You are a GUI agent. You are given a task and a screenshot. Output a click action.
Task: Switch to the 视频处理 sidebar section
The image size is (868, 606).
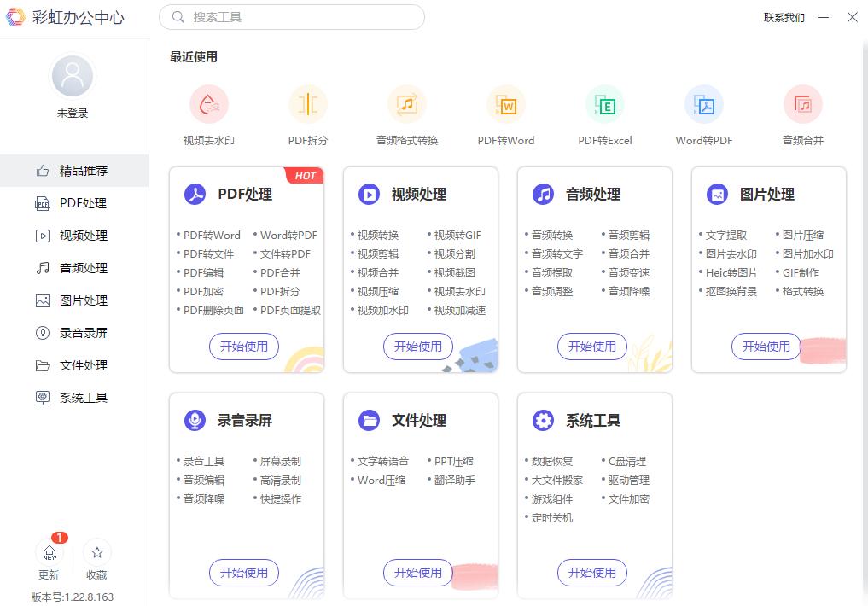(x=43, y=236)
